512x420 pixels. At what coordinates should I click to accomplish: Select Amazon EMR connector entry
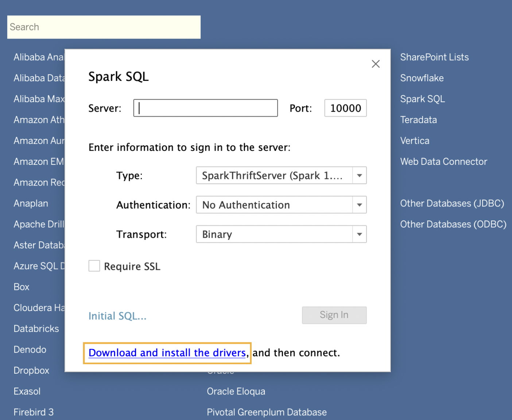point(39,162)
